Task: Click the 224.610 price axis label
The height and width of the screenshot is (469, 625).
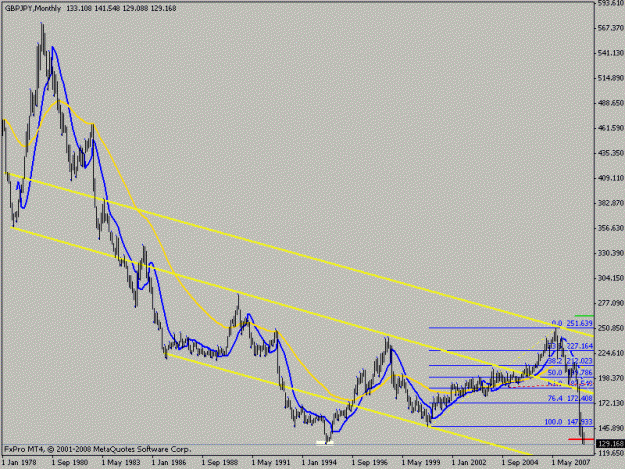Action: [611, 353]
